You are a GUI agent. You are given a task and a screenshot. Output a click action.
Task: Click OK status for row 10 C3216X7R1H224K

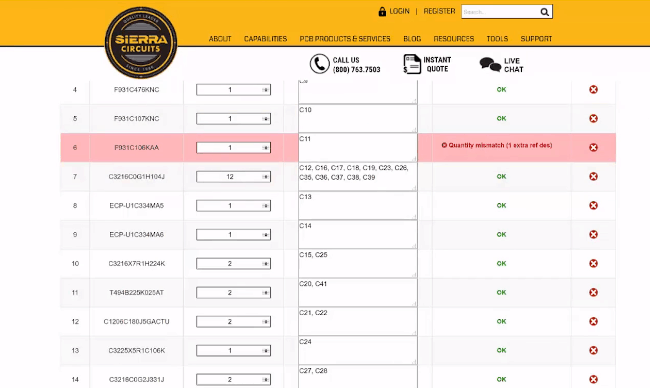click(502, 264)
